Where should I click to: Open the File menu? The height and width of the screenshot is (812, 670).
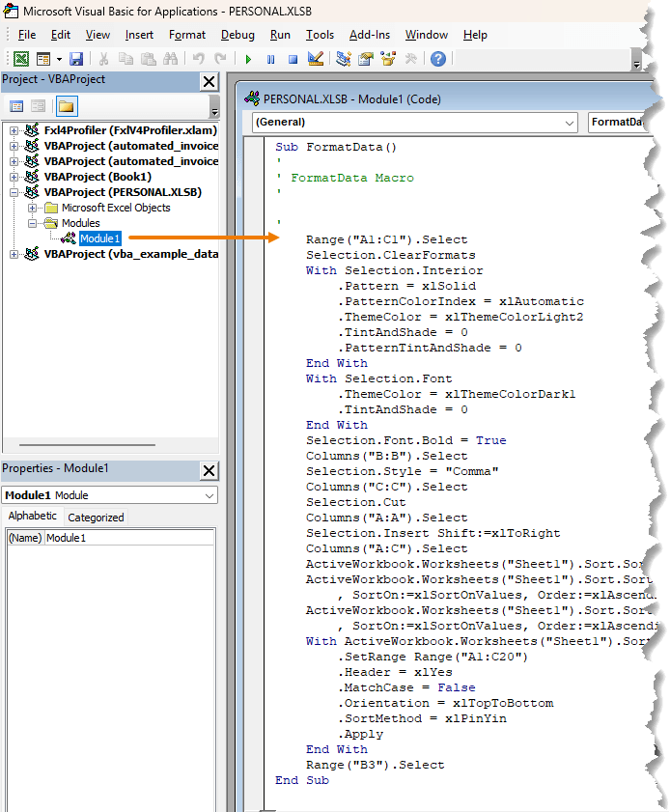pyautogui.click(x=27, y=35)
